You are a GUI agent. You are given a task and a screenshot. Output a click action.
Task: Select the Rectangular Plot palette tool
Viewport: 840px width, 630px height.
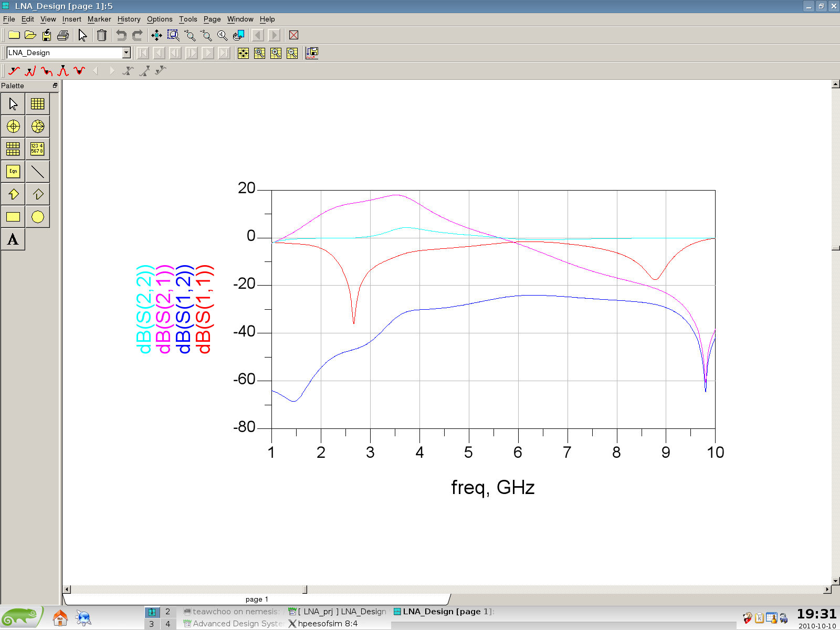point(37,104)
